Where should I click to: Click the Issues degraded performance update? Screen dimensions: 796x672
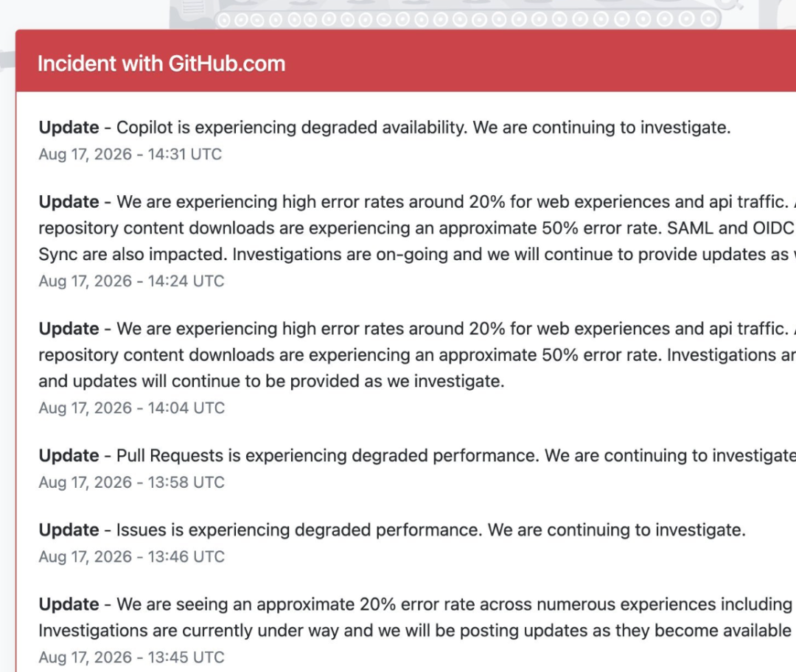(392, 530)
